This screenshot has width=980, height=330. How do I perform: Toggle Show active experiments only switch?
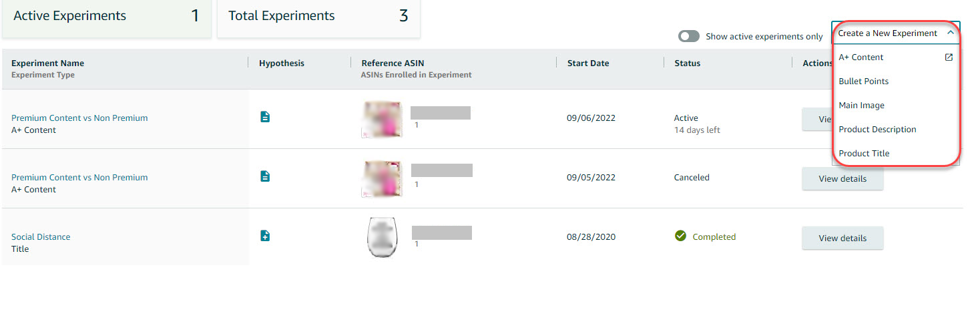pyautogui.click(x=689, y=37)
